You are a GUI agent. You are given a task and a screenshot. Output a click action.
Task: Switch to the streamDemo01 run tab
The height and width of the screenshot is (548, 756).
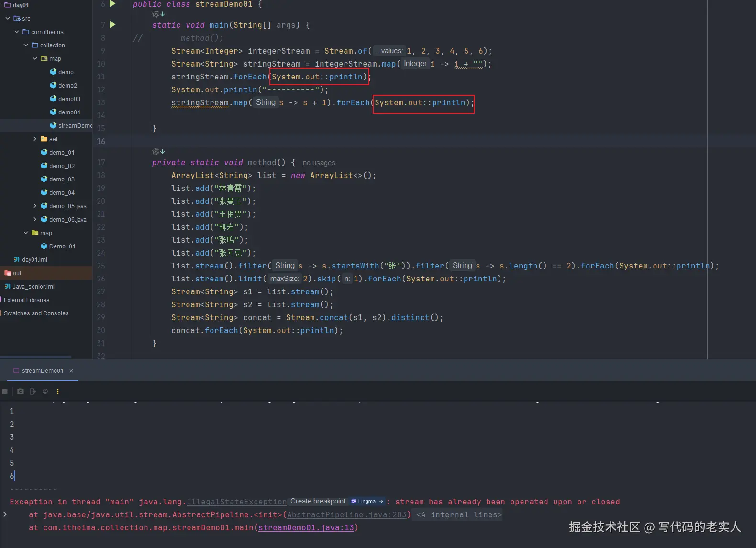pos(43,371)
